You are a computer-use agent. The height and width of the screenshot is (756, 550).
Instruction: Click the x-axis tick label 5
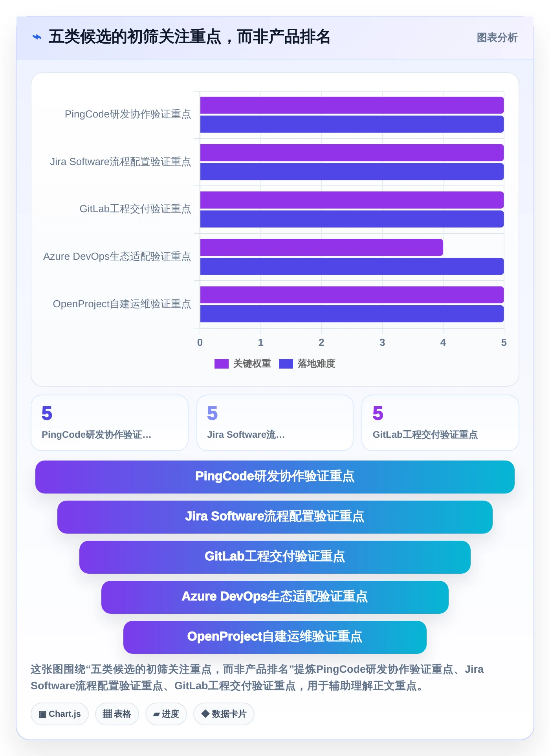click(x=504, y=343)
